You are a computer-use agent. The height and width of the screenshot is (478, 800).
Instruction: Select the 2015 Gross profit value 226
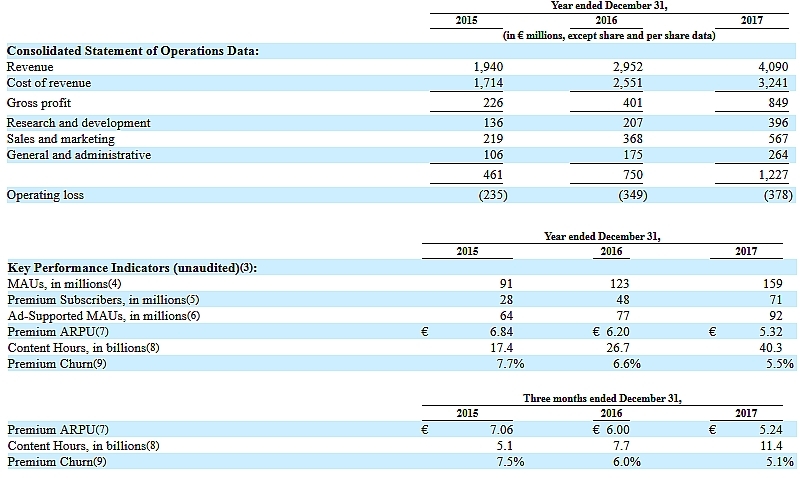(x=493, y=103)
